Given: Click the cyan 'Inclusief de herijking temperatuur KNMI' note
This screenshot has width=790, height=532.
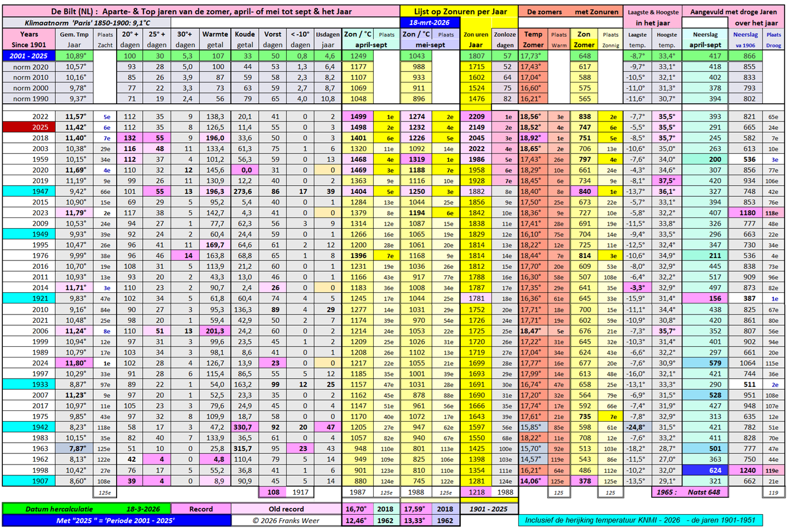Looking at the screenshot, I should point(640,520).
